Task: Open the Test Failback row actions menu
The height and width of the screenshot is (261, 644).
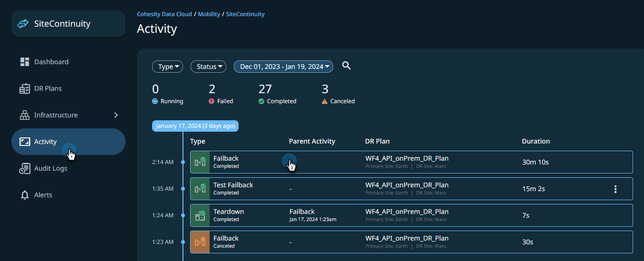Action: (x=615, y=189)
